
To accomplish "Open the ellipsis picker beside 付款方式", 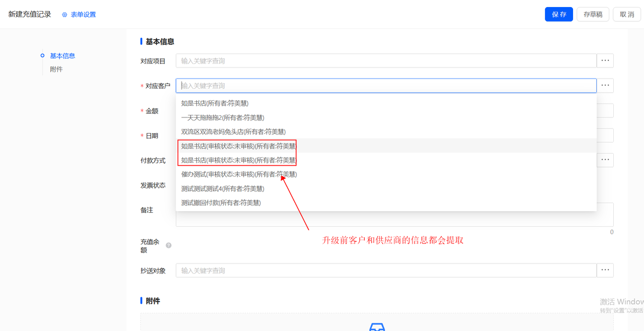I will point(605,160).
